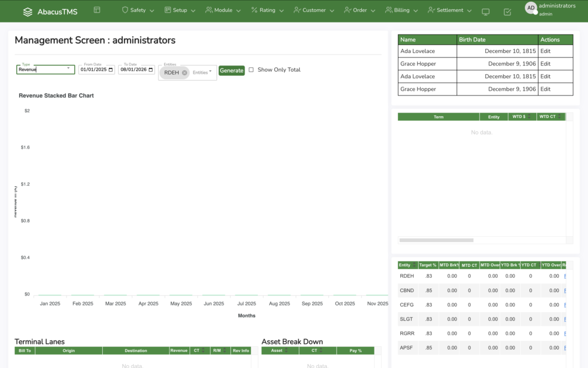The height and width of the screenshot is (368, 588).
Task: Click Edit for first Ada Lovelace row
Action: [x=545, y=51]
